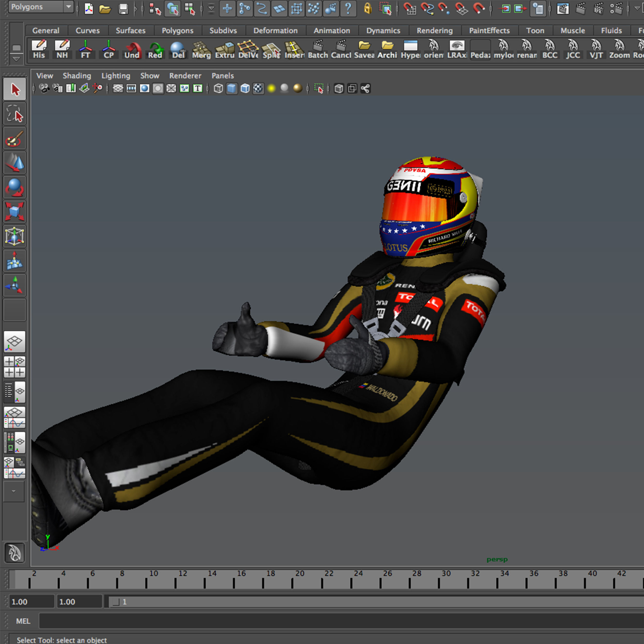Click the Maya logo button at toolbox bottom

(x=14, y=552)
